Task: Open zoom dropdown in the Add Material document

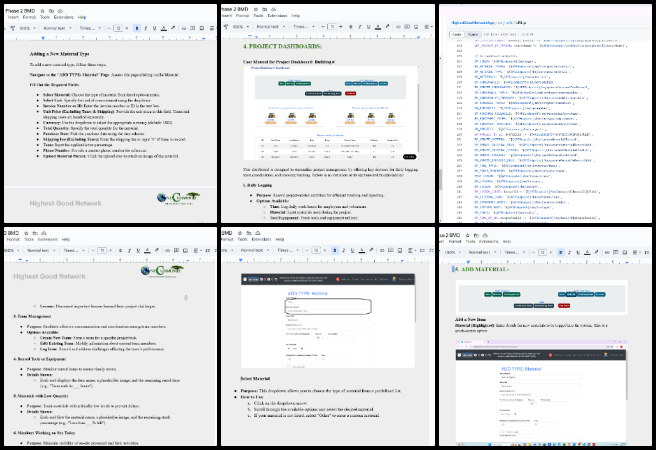Action: pyautogui.click(x=452, y=252)
